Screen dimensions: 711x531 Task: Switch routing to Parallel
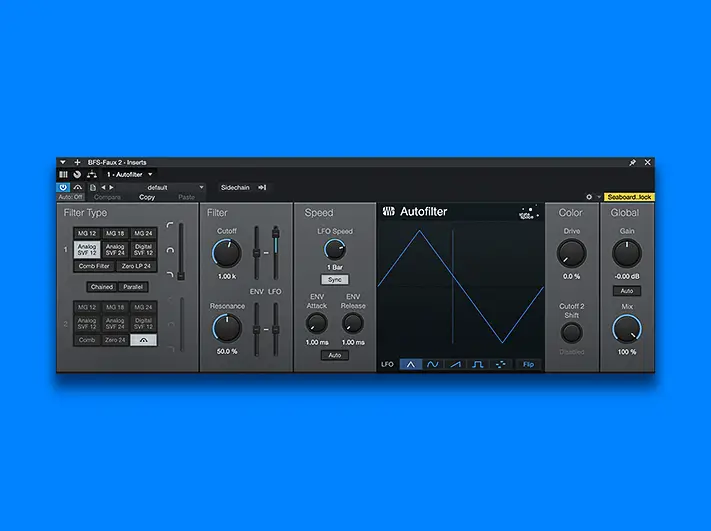pos(133,287)
